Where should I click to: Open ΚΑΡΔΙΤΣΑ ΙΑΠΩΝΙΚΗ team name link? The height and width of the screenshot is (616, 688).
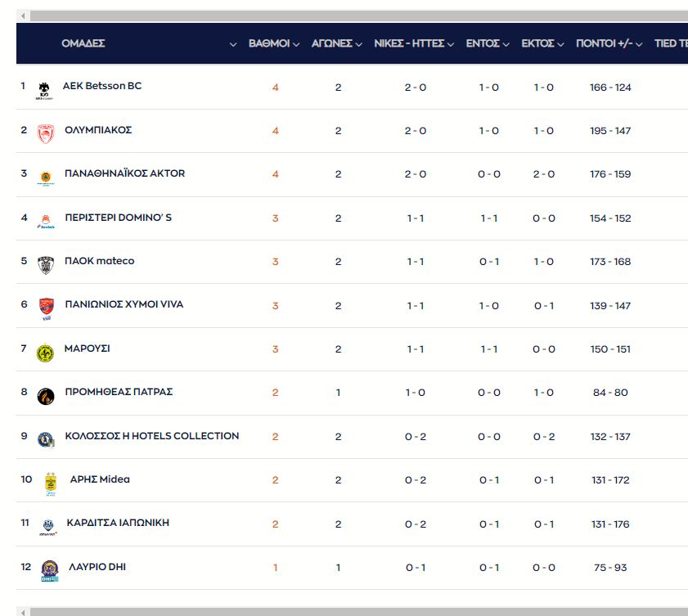(118, 522)
